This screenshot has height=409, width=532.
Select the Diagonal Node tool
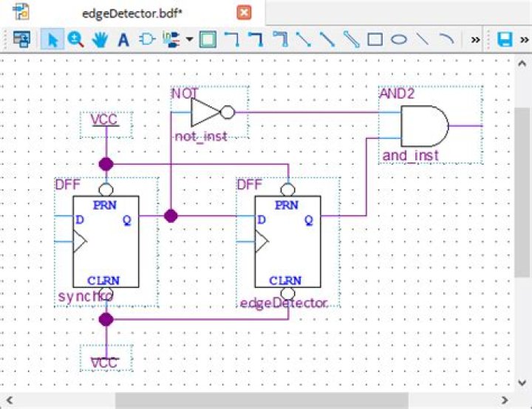click(x=304, y=39)
